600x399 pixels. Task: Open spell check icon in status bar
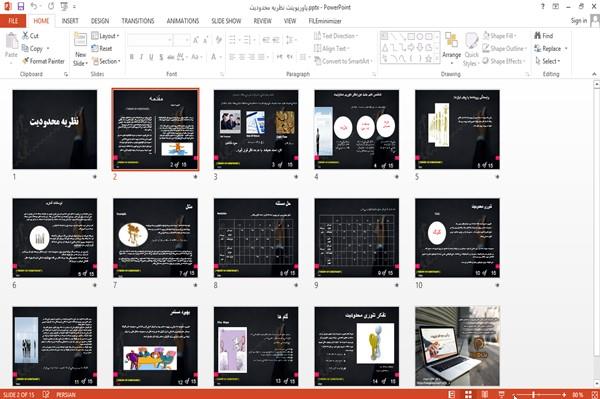[46, 394]
